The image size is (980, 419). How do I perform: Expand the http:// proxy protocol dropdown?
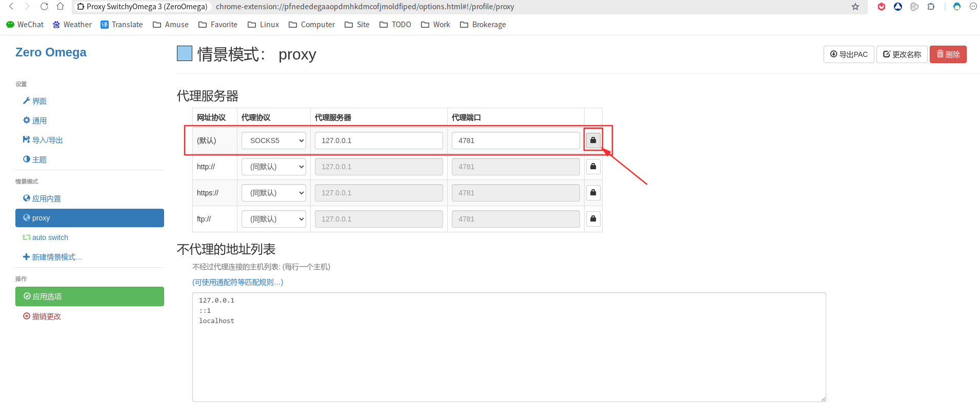click(x=274, y=167)
